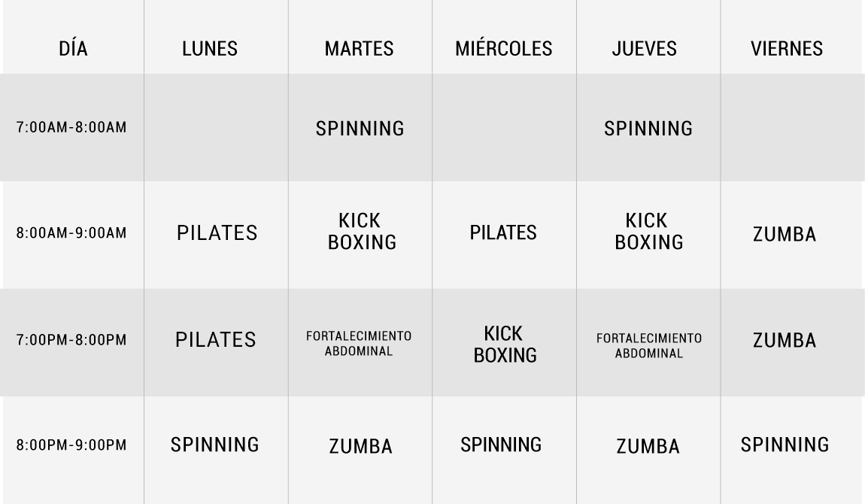Viewport: 865px width, 504px height.
Task: Click the 8:00PM-9:00PM time slot label
Action: pos(71,445)
